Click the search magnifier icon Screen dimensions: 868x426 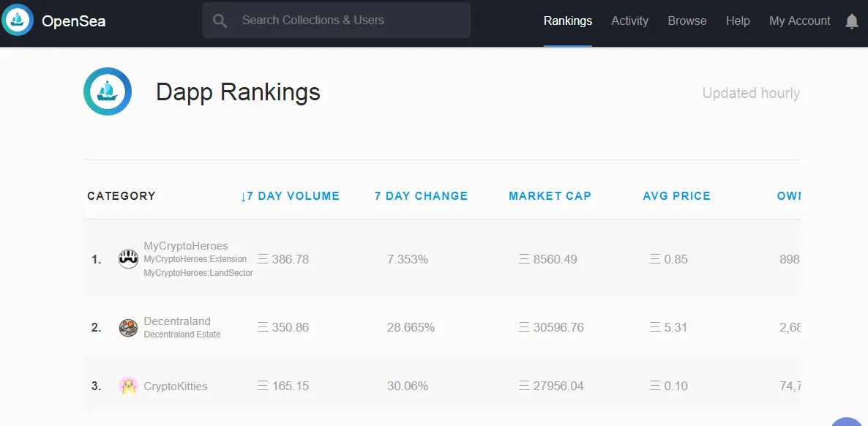220,20
